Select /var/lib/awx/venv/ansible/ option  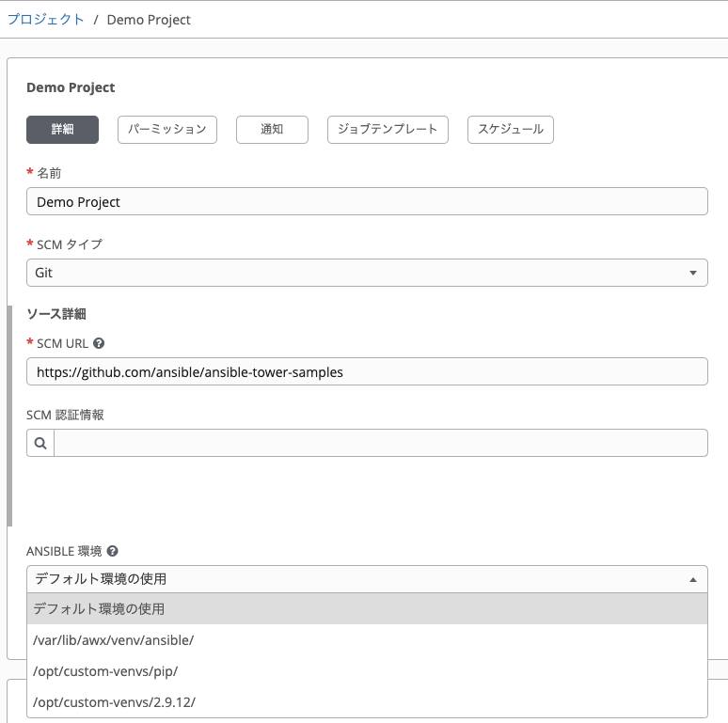[367, 640]
